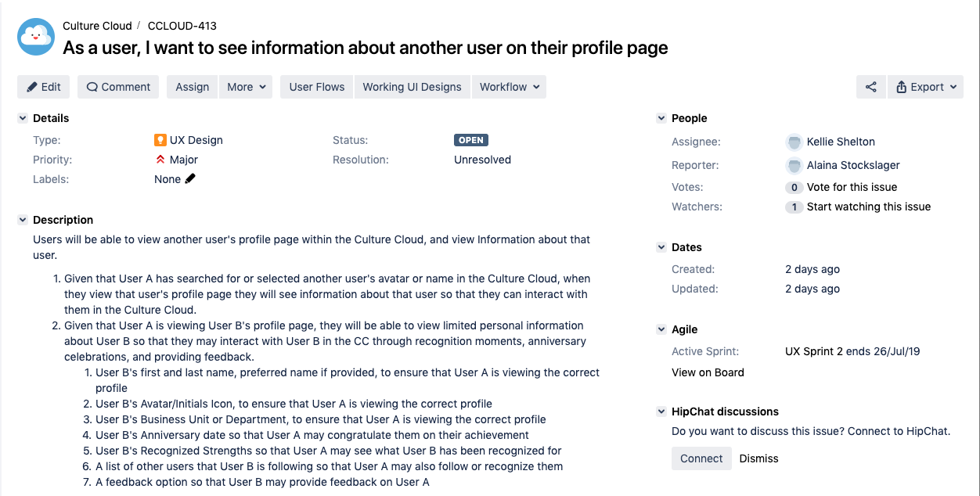This screenshot has height=496, width=980.
Task: Collapse the Agile section
Action: (x=661, y=329)
